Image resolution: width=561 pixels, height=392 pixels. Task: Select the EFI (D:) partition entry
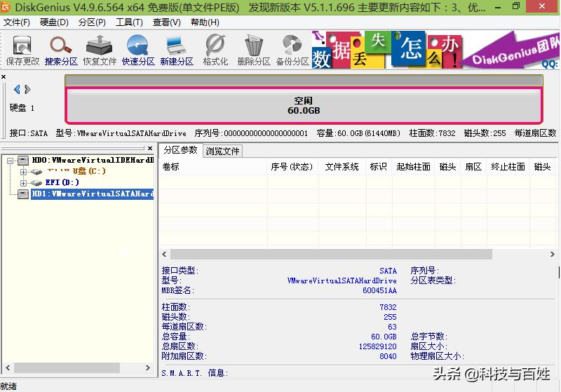click(x=62, y=182)
